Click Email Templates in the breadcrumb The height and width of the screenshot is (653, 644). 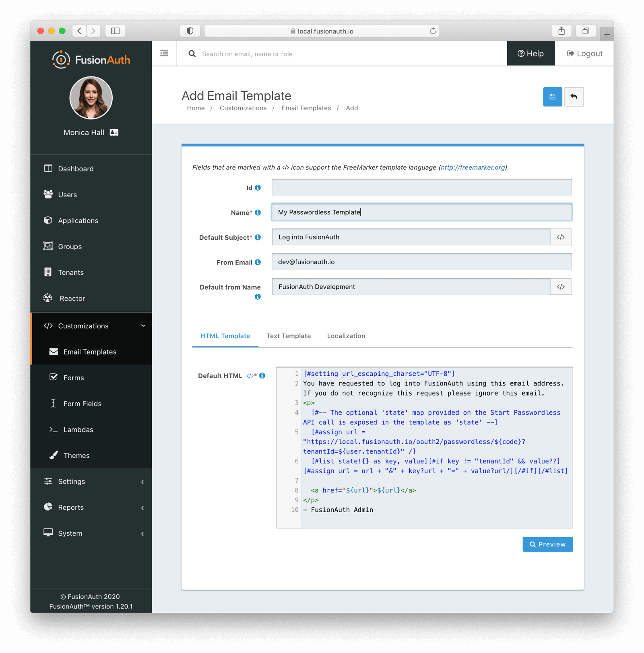306,108
